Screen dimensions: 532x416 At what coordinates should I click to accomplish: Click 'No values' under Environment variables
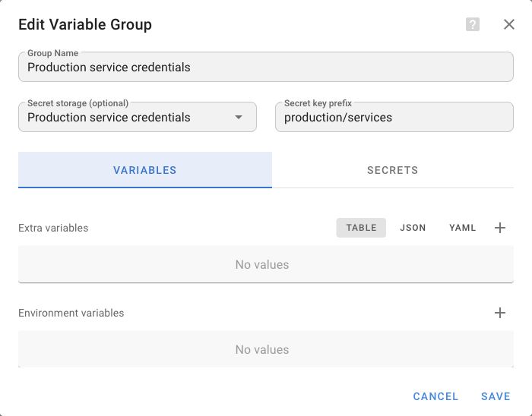coord(262,350)
